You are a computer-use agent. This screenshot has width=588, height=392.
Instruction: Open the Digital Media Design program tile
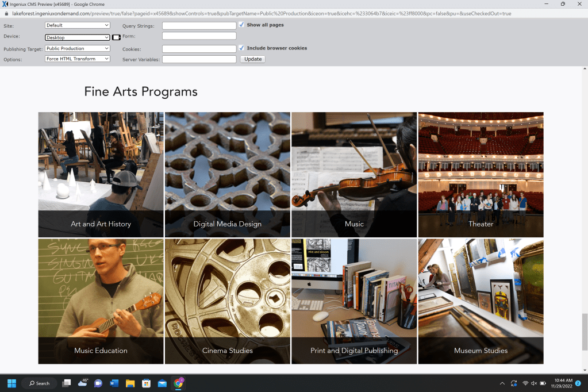[228, 175]
